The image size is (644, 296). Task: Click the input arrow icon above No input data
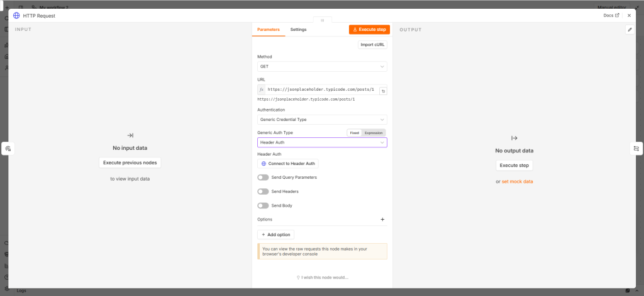point(130,135)
